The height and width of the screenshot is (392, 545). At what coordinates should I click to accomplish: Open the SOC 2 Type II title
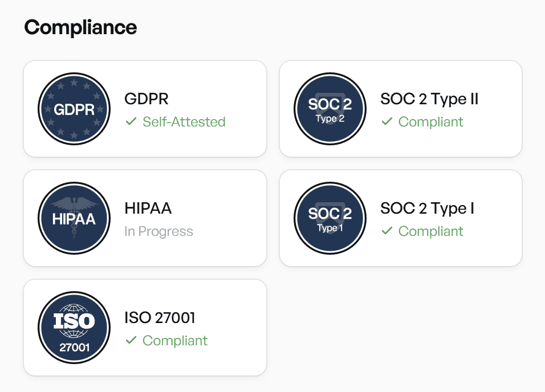(x=429, y=99)
